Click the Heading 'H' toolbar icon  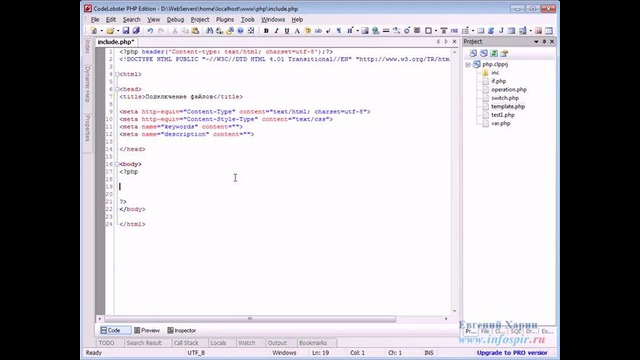click(350, 31)
